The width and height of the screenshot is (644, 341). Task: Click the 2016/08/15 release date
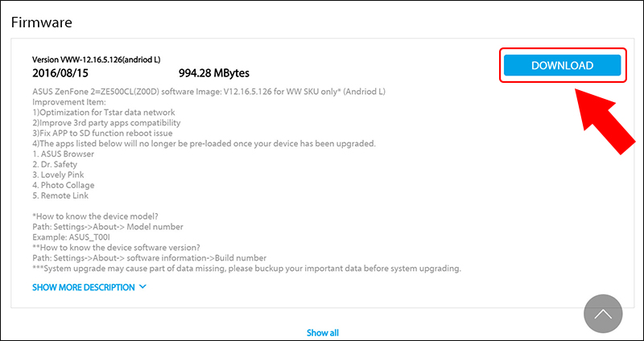coord(60,73)
